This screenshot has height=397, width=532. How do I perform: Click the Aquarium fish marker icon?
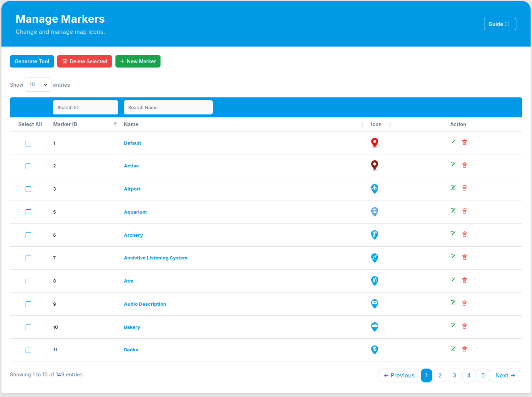click(375, 212)
